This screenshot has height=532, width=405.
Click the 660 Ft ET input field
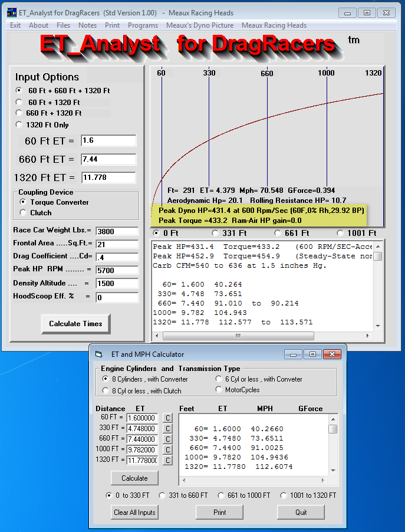click(x=108, y=159)
